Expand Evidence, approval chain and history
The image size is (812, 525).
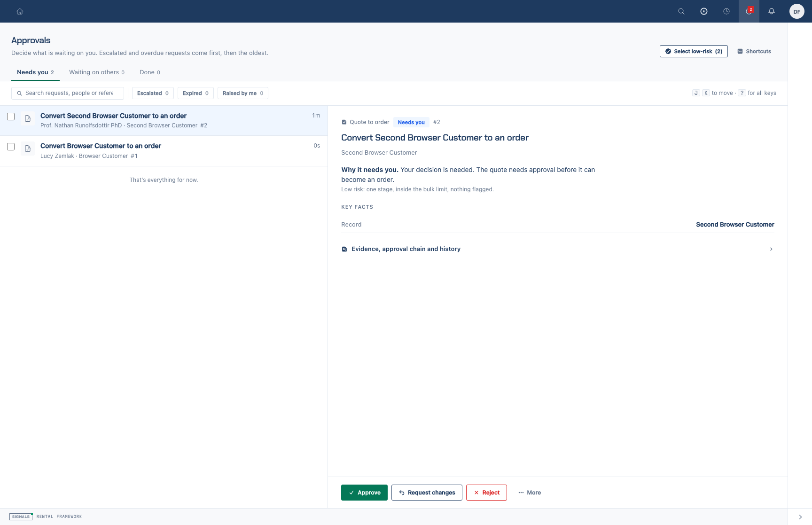pos(558,249)
